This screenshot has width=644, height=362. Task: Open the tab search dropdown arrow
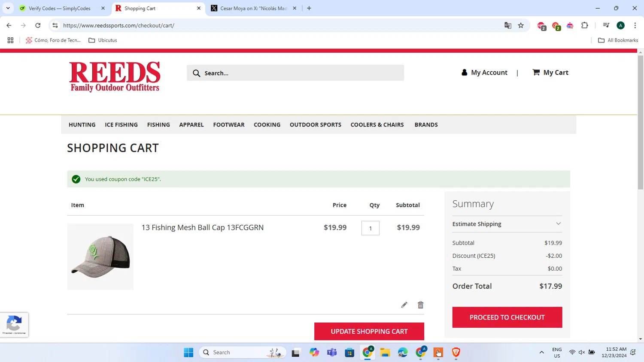click(8, 8)
